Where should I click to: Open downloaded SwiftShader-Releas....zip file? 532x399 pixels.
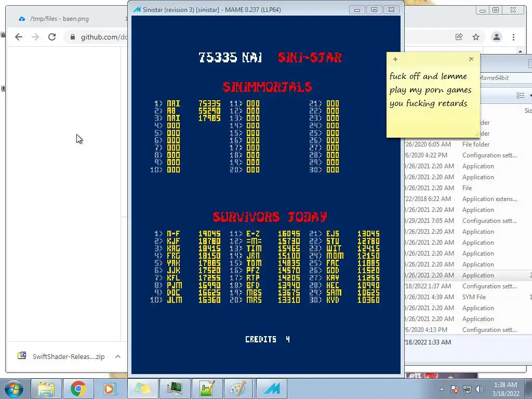tap(61, 356)
